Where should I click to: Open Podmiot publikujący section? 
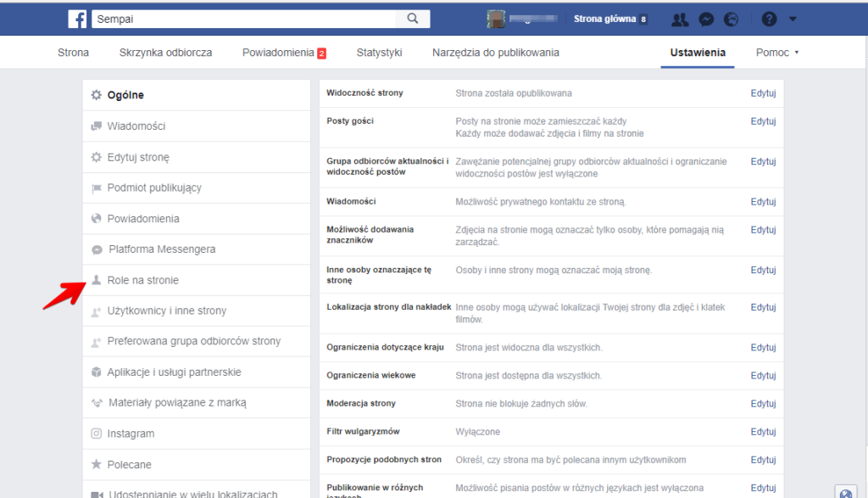point(197,187)
